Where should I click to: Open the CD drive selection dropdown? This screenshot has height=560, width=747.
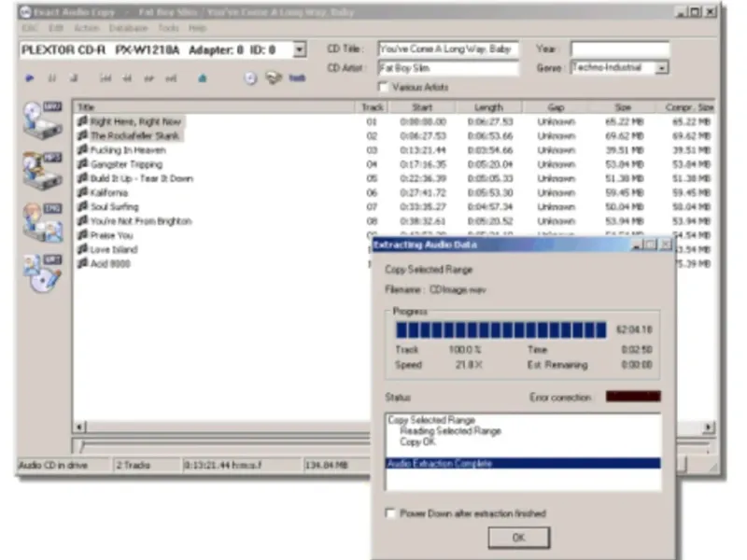coord(299,49)
